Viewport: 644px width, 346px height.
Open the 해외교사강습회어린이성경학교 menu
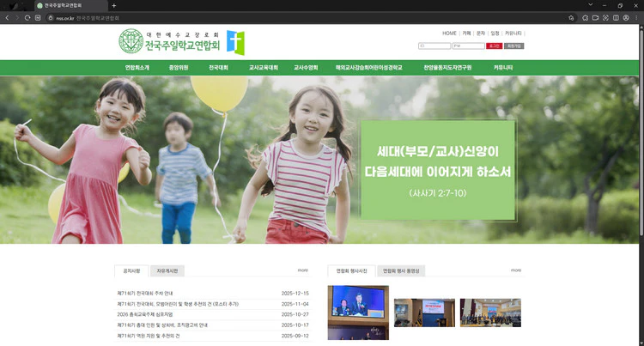[369, 68]
